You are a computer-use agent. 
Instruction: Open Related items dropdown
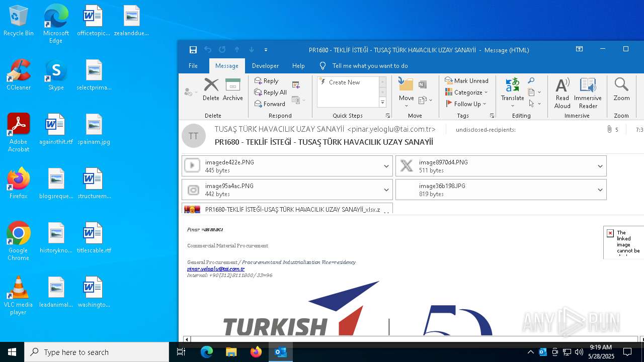(x=535, y=93)
